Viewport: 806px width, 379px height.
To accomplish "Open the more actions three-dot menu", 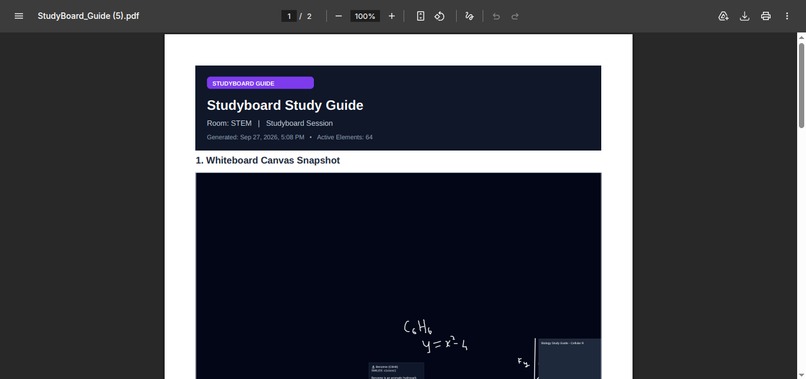I will click(787, 16).
